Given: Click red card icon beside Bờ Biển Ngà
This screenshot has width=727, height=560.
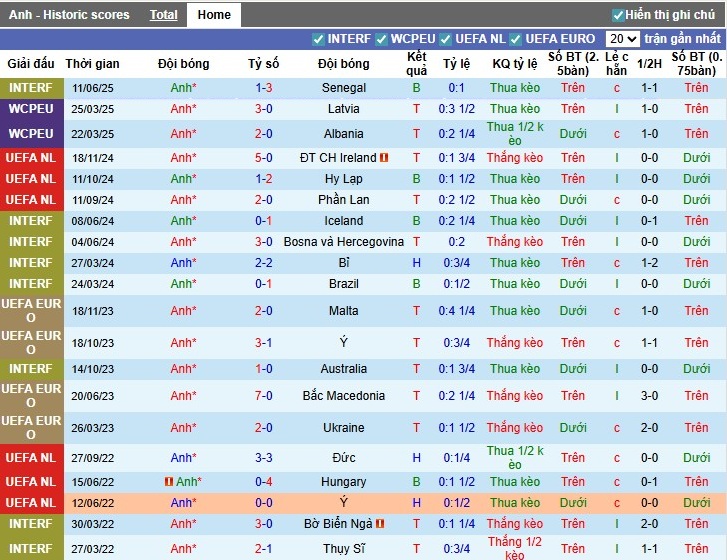Looking at the screenshot, I should 381,524.
